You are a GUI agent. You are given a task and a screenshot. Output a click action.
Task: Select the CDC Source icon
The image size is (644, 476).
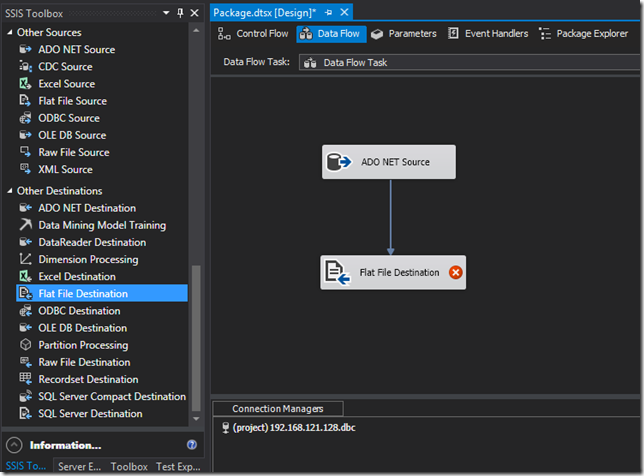(25, 67)
